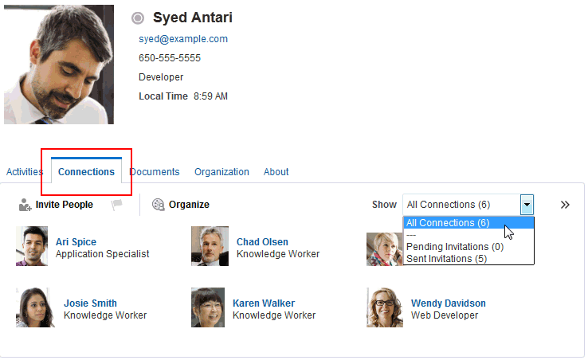This screenshot has width=588, height=364.
Task: Click Chad Olsen's avatar photo
Action: (x=210, y=247)
